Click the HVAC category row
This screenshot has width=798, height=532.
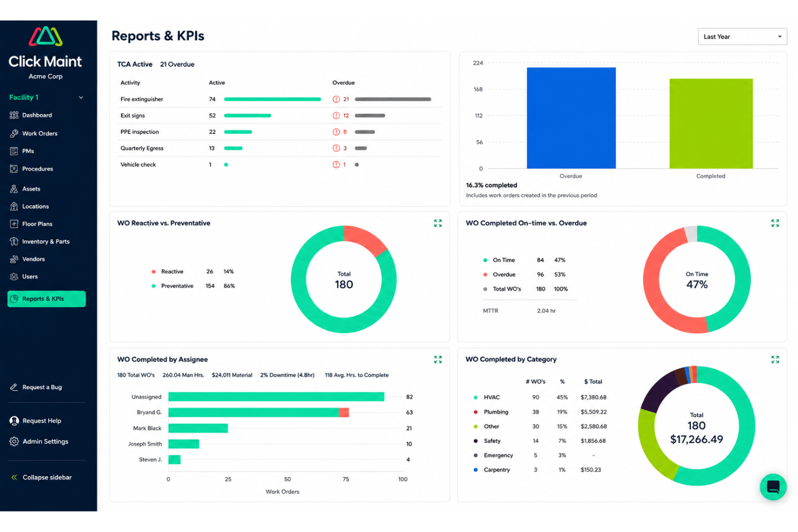(x=540, y=397)
